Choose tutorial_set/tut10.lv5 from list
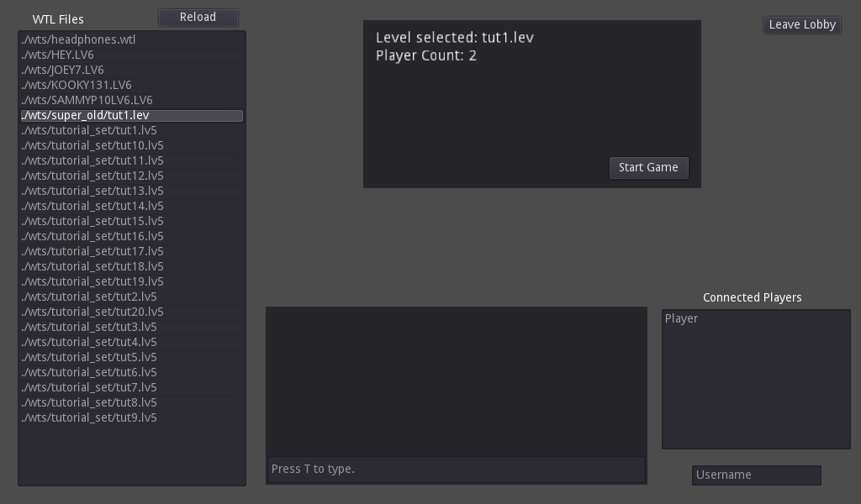Image resolution: width=861 pixels, height=504 pixels. point(92,145)
